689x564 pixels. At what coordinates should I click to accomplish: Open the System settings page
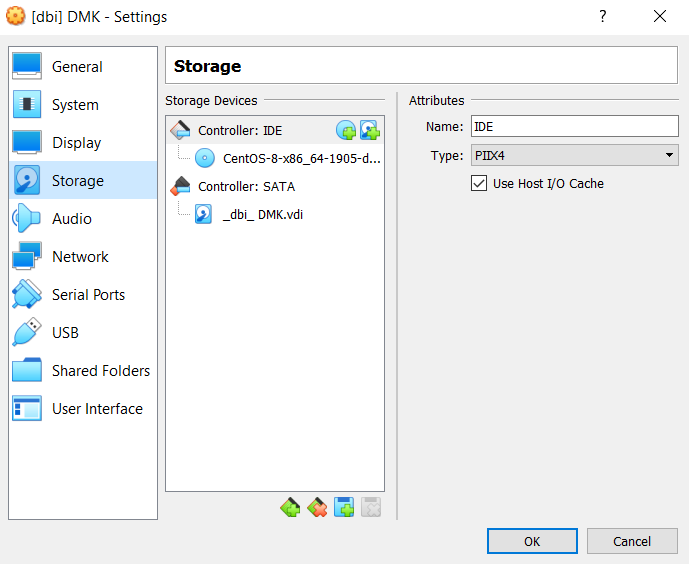75,105
